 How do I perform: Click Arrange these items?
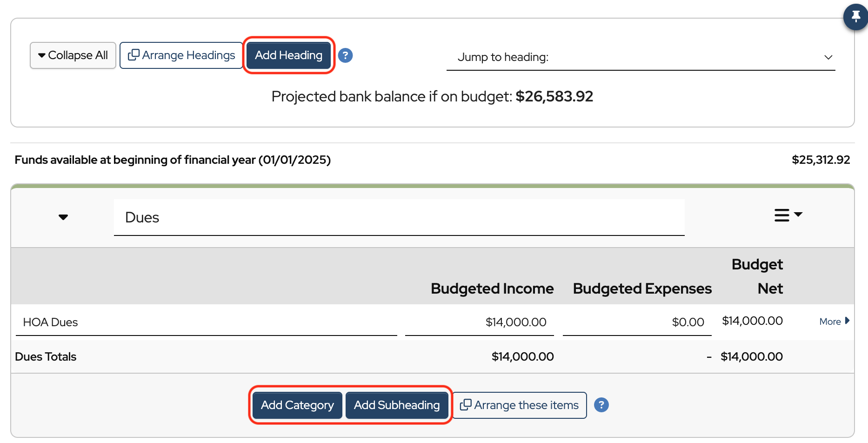click(519, 405)
